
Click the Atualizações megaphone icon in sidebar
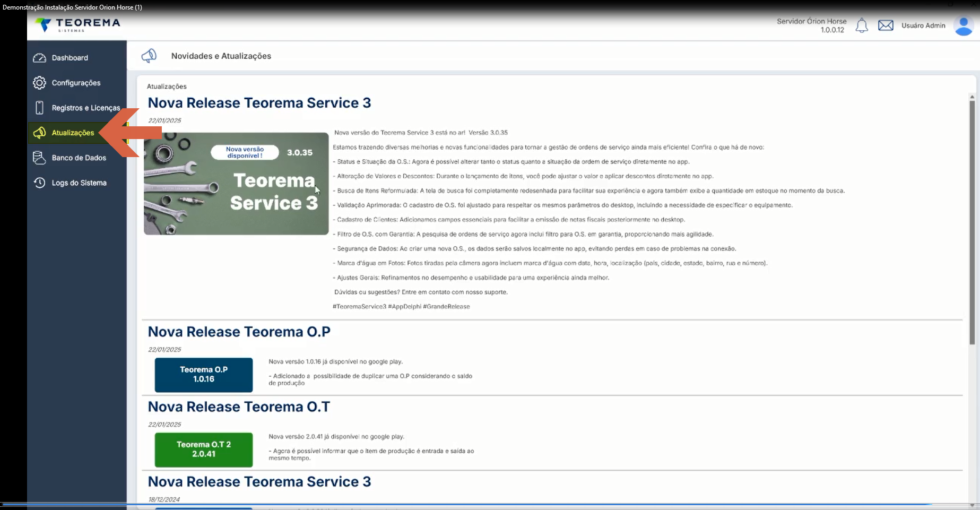tap(39, 133)
